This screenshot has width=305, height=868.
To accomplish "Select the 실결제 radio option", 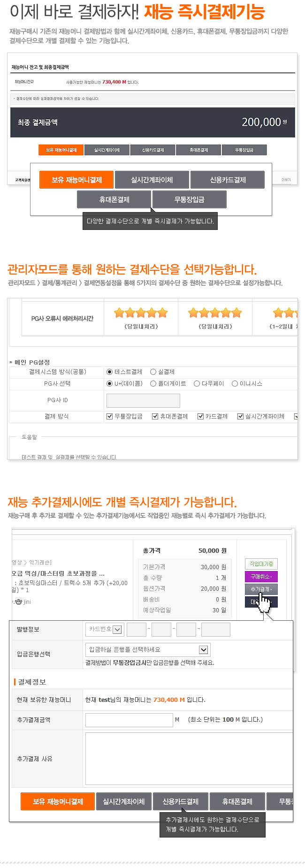I will pyautogui.click(x=153, y=372).
